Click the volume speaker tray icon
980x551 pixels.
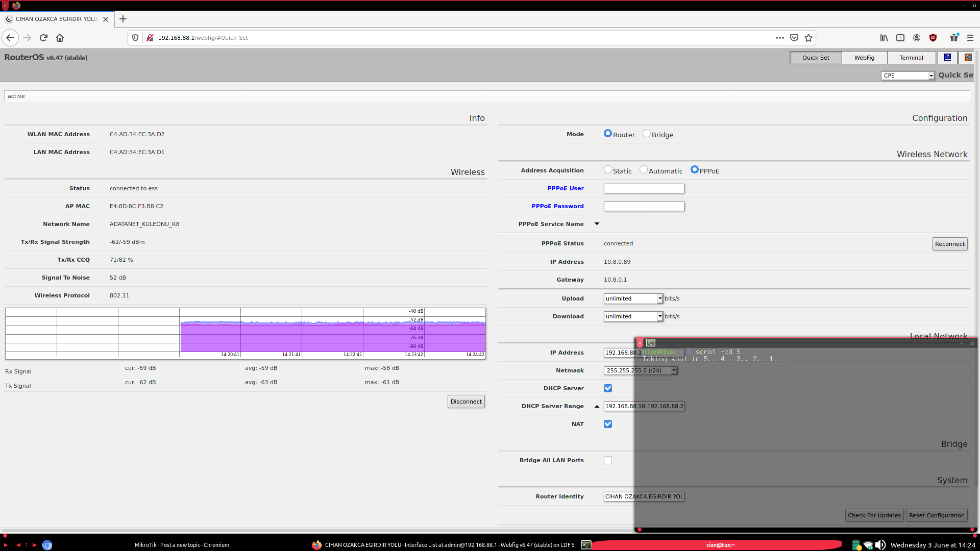(x=880, y=545)
